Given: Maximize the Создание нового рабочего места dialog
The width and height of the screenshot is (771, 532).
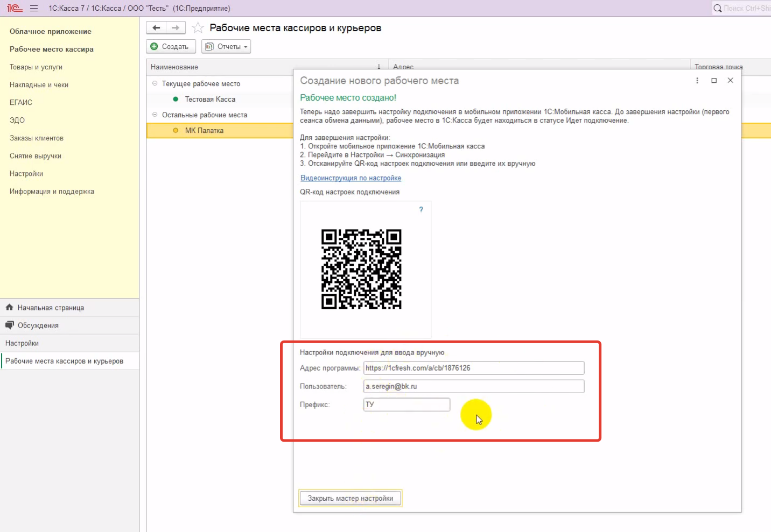Looking at the screenshot, I should point(714,80).
